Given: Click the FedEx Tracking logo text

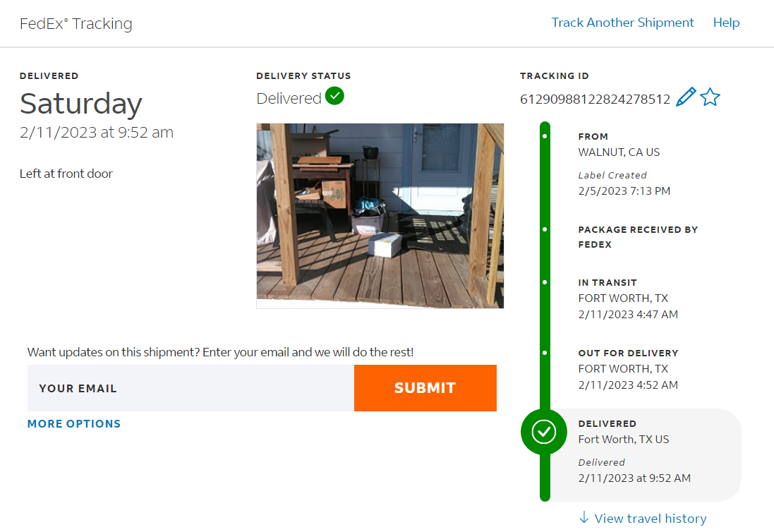Looking at the screenshot, I should pos(76,23).
